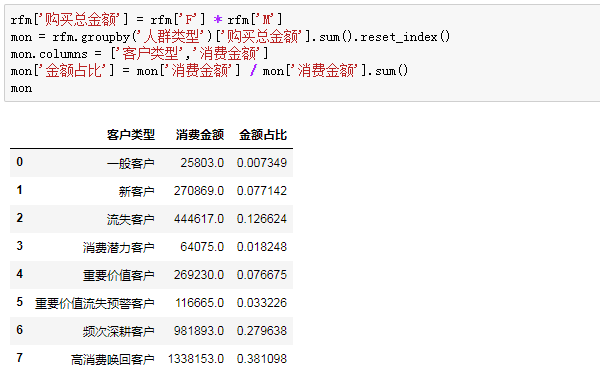
Task: Select the cell 消费潜力客户
Action: point(119,247)
